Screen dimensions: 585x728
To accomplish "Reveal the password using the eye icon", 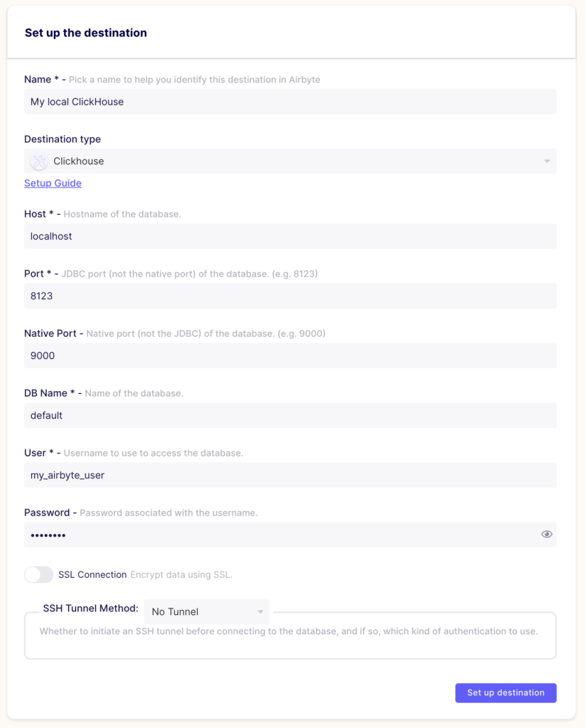I will tap(546, 534).
